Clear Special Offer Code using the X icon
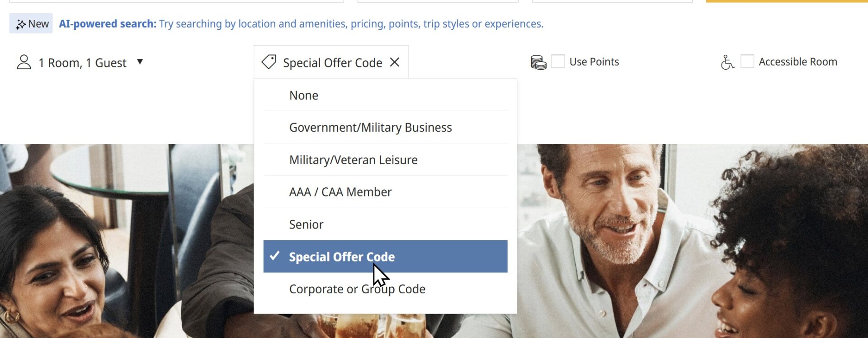This screenshot has width=868, height=338. (x=396, y=62)
